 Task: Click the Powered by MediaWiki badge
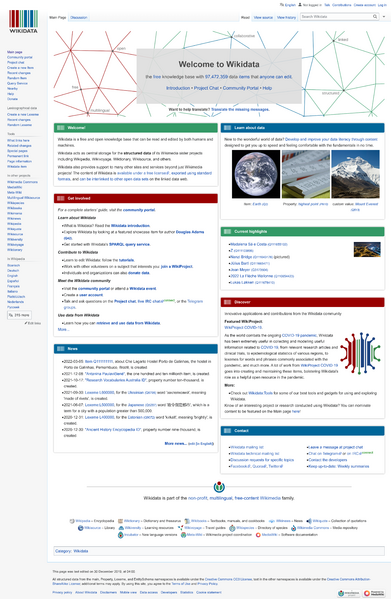373,593
